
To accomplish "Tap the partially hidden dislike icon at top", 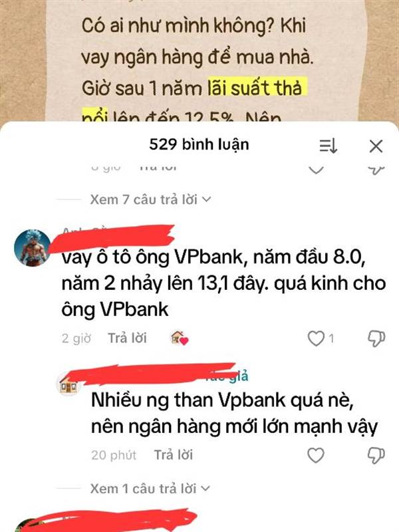I will (376, 170).
